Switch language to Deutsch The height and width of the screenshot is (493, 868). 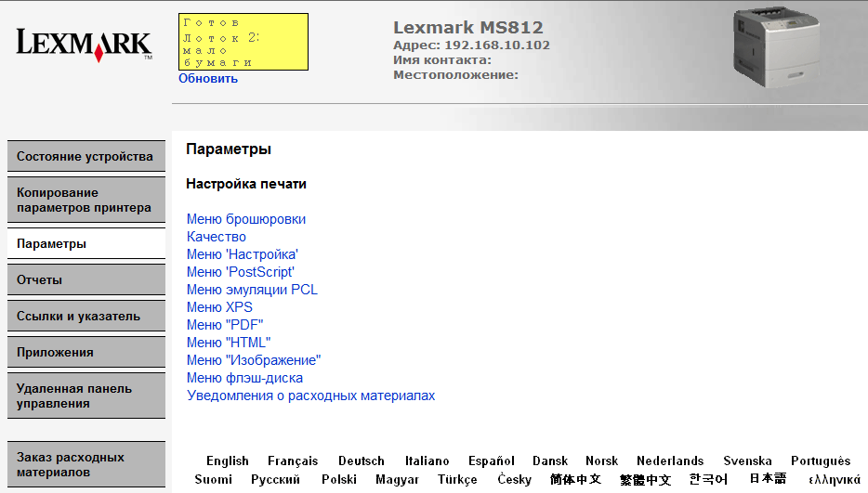[x=362, y=461]
